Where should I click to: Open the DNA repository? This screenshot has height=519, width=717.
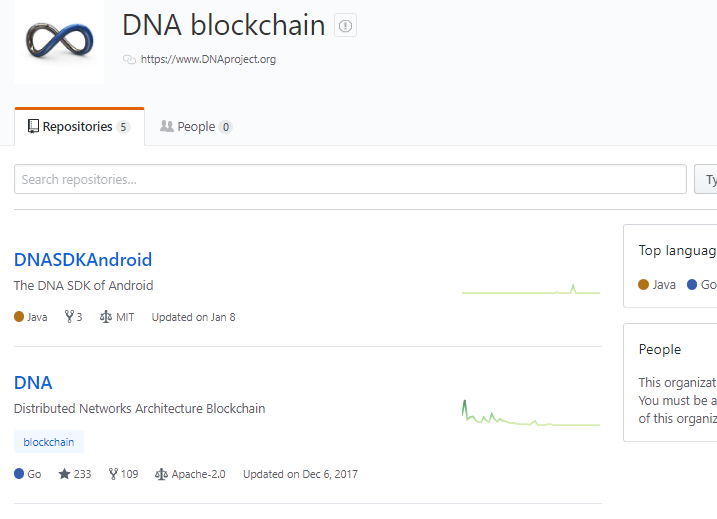point(33,383)
